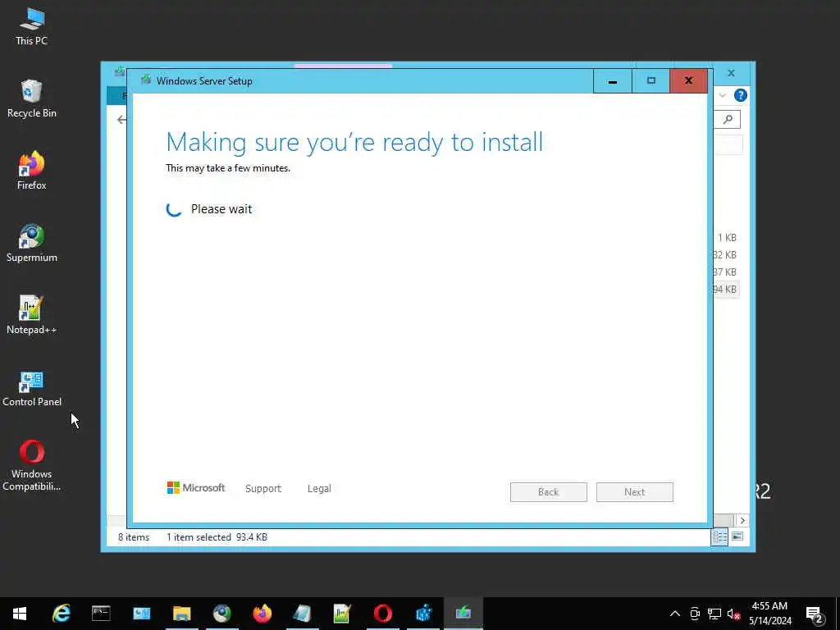The image size is (840, 630).
Task: Close the File Explorer window behind
Action: (x=731, y=73)
